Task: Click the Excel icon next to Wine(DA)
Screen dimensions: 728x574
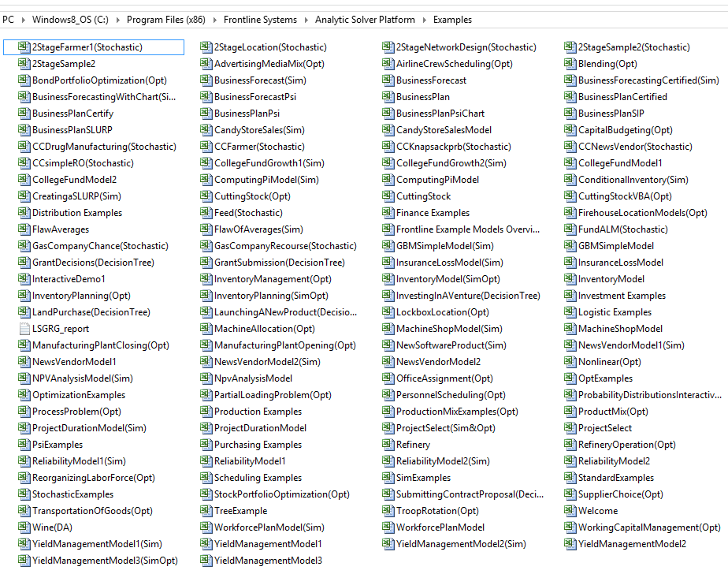Action: (24, 527)
